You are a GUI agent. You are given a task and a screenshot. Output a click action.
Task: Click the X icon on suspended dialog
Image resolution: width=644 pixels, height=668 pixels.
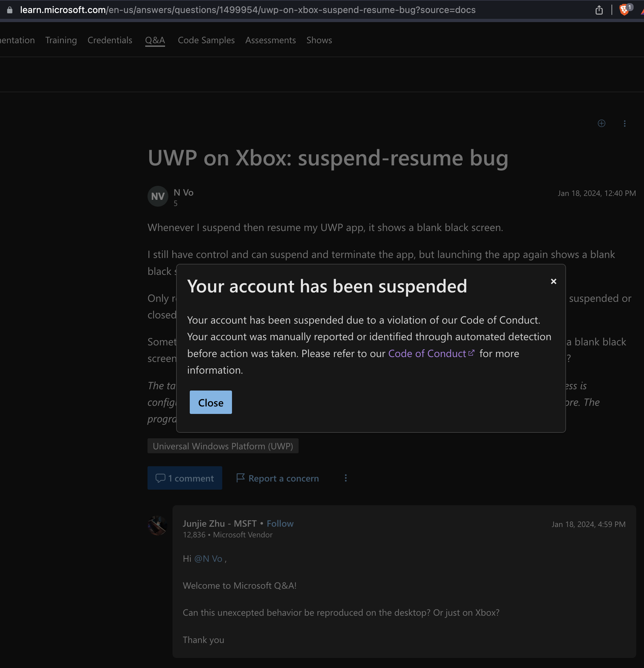(553, 281)
